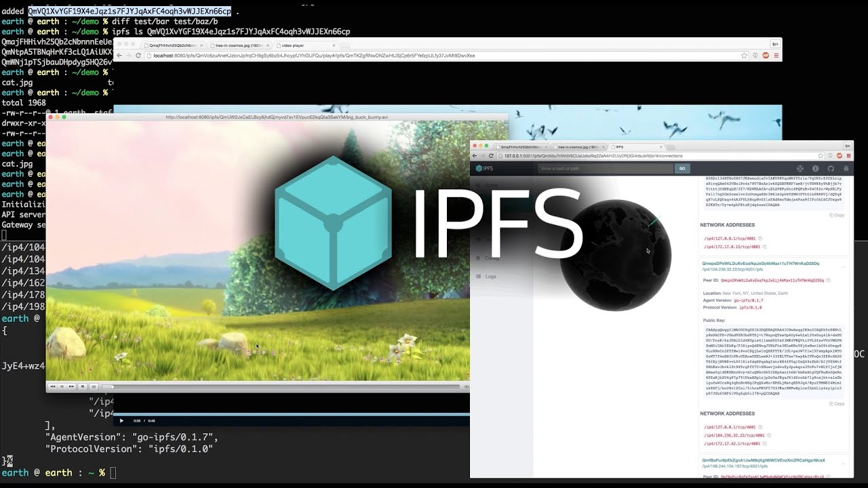Copy the Peer ID QmepsDPxWtL
This screenshot has height=488, width=868.
click(x=828, y=280)
